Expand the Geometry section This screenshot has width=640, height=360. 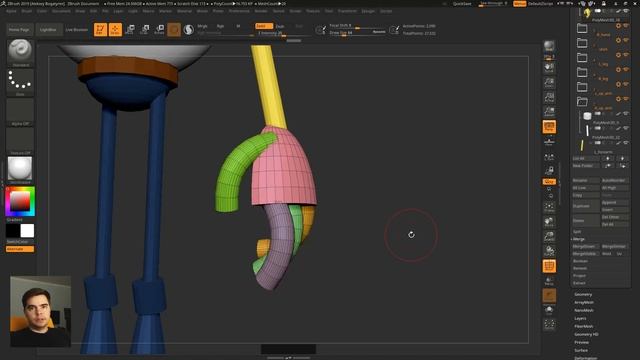coord(583,294)
